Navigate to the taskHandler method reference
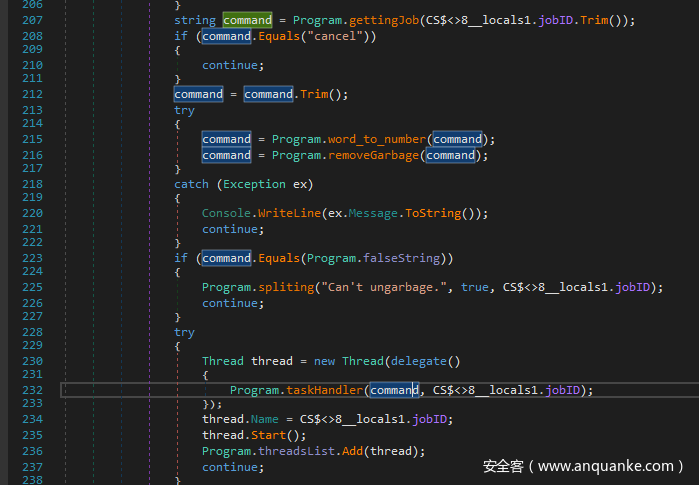The width and height of the screenshot is (699, 485). click(324, 390)
